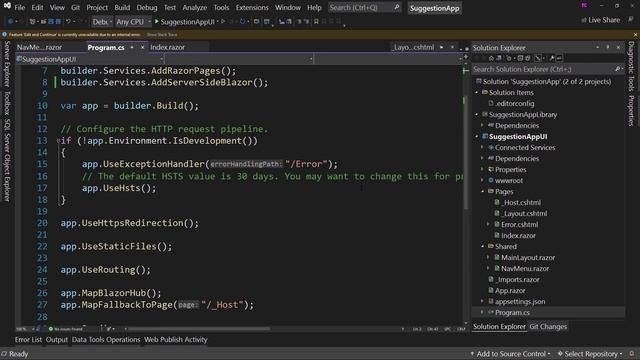
Task: Toggle the Sync with Active Document button
Action: (x=538, y=58)
